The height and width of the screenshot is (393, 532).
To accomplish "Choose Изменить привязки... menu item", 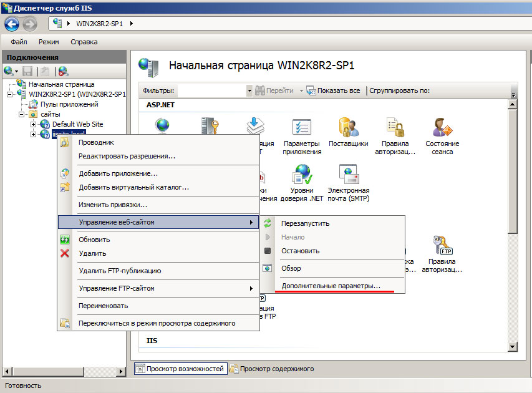I will (x=158, y=205).
